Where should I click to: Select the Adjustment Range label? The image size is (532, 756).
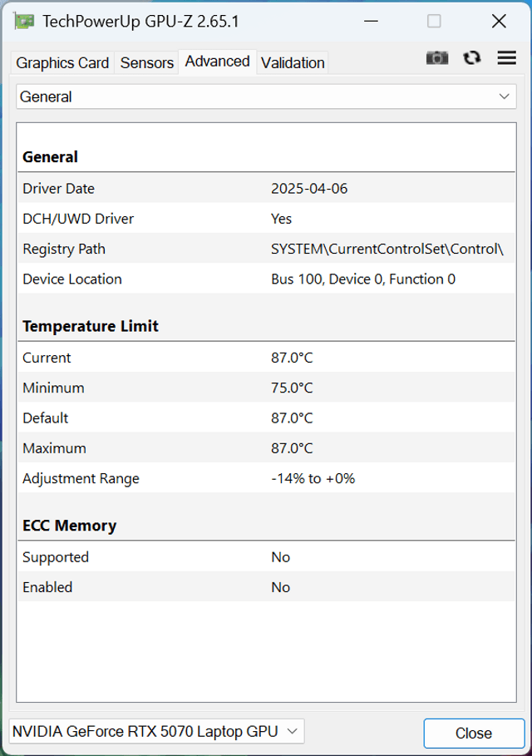[x=81, y=479]
